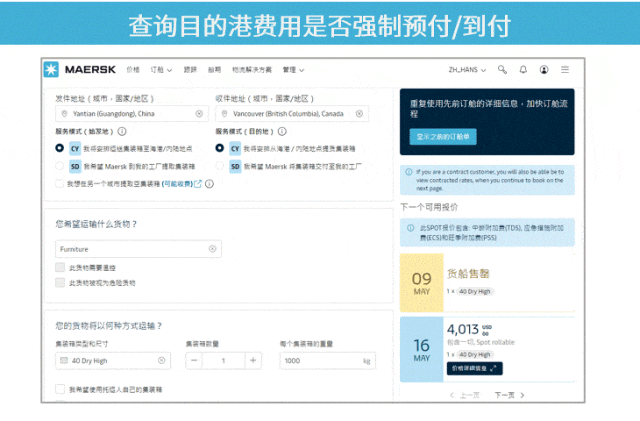Open the 物流解决方案 menu item
The image size is (640, 421).
(x=252, y=70)
